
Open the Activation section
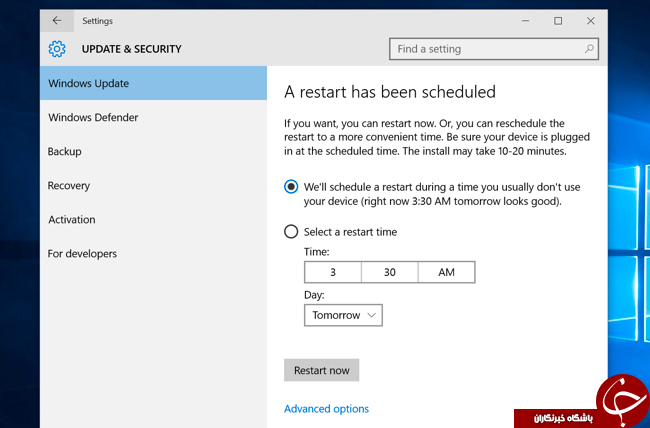point(153,219)
